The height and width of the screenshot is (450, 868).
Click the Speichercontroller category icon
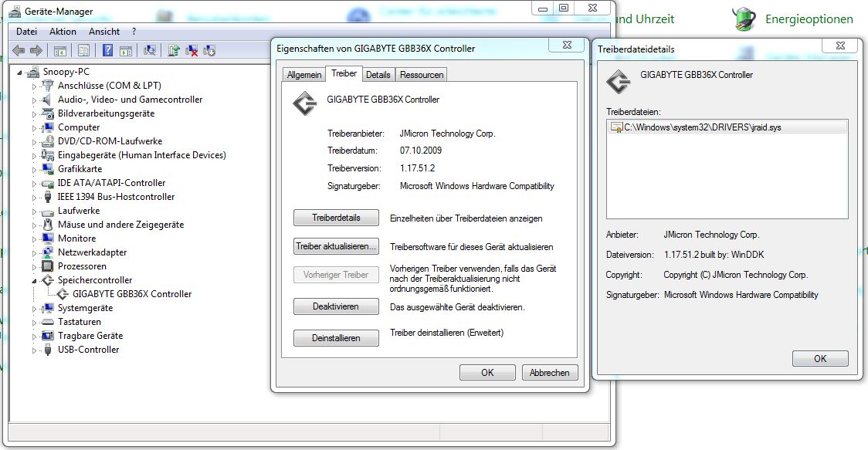48,280
